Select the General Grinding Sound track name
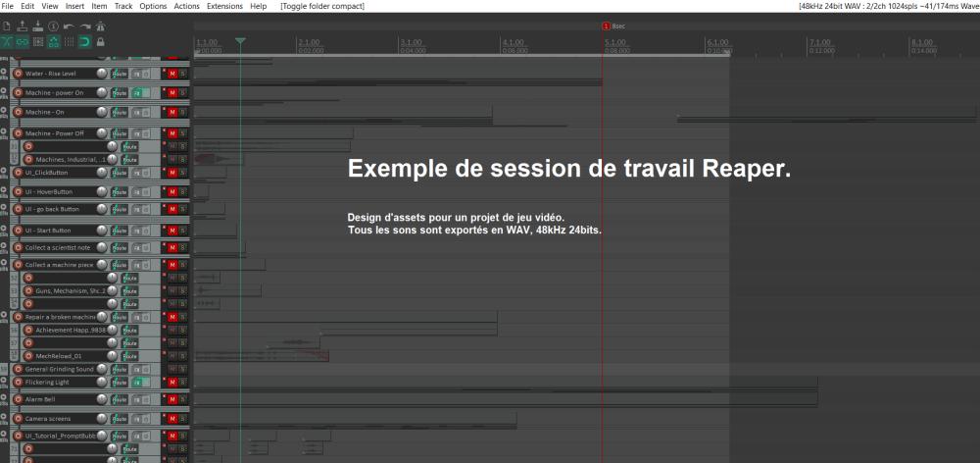The image size is (980, 463). pos(60,369)
